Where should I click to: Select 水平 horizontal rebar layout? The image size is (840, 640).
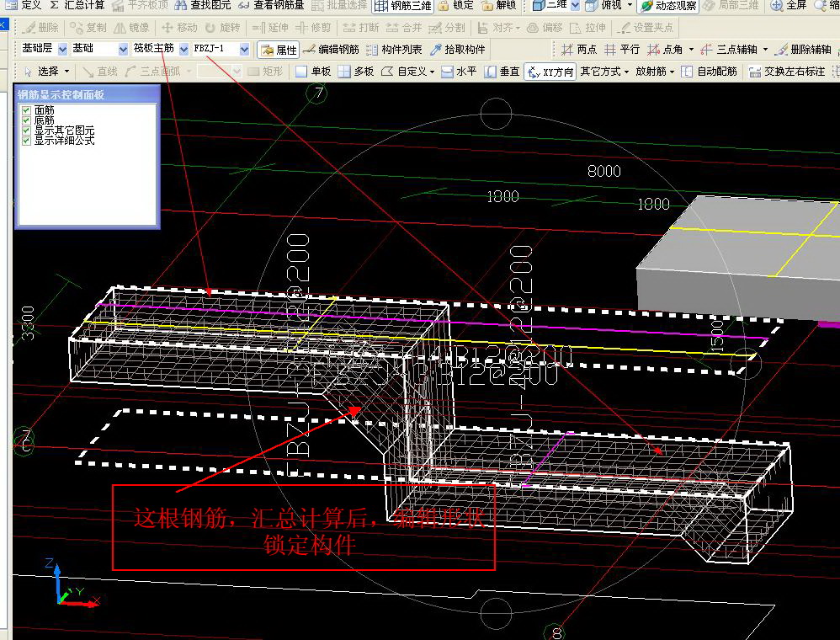click(459, 72)
